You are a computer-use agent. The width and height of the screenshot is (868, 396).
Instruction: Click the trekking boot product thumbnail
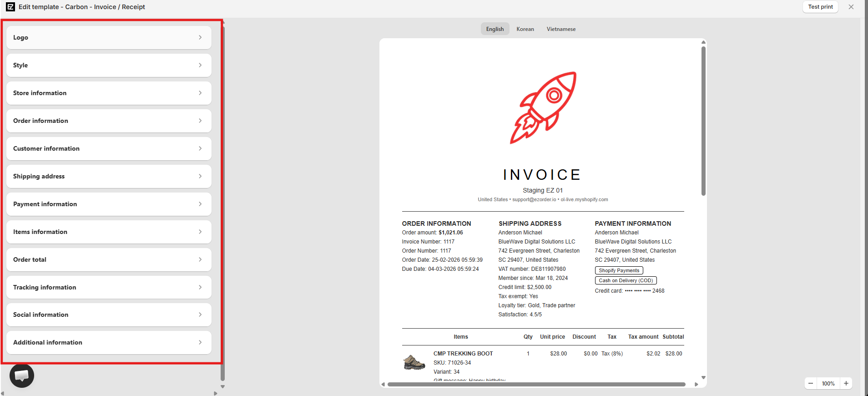tap(414, 362)
